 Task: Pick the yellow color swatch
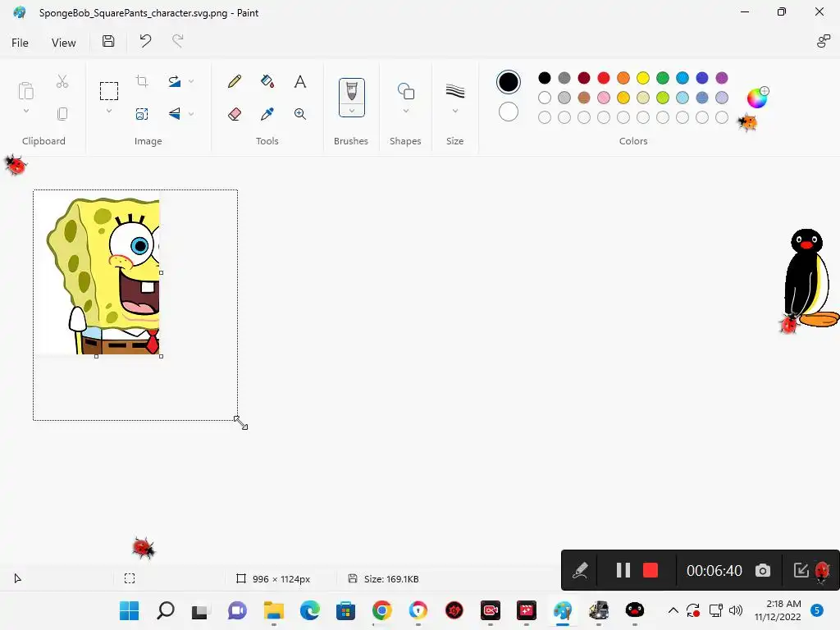pos(643,78)
